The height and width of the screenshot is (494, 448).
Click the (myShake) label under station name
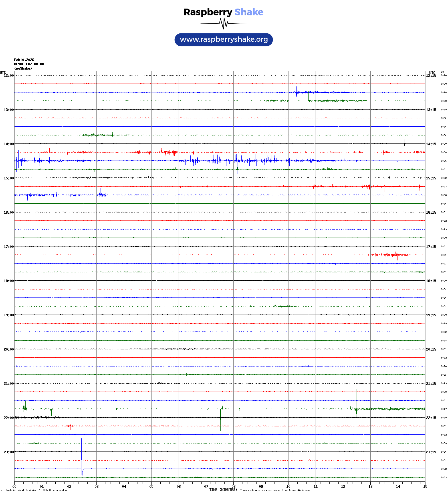(23, 68)
